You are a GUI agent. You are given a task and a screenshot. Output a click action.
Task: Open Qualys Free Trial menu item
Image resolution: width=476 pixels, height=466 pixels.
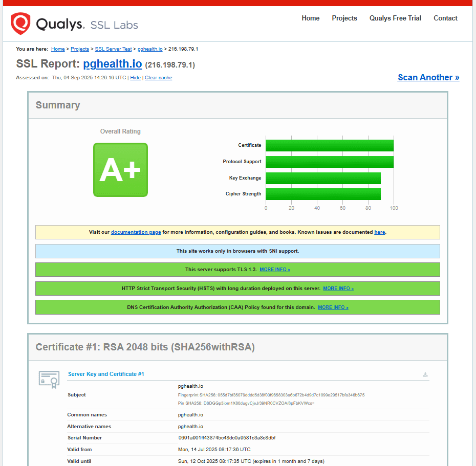click(x=395, y=18)
